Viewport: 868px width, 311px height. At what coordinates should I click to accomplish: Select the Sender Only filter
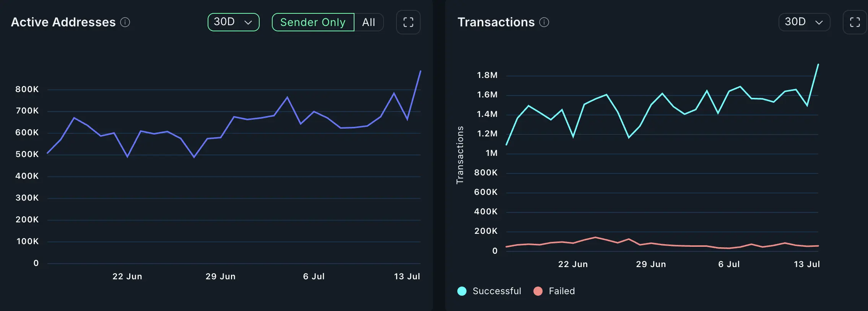(x=313, y=22)
